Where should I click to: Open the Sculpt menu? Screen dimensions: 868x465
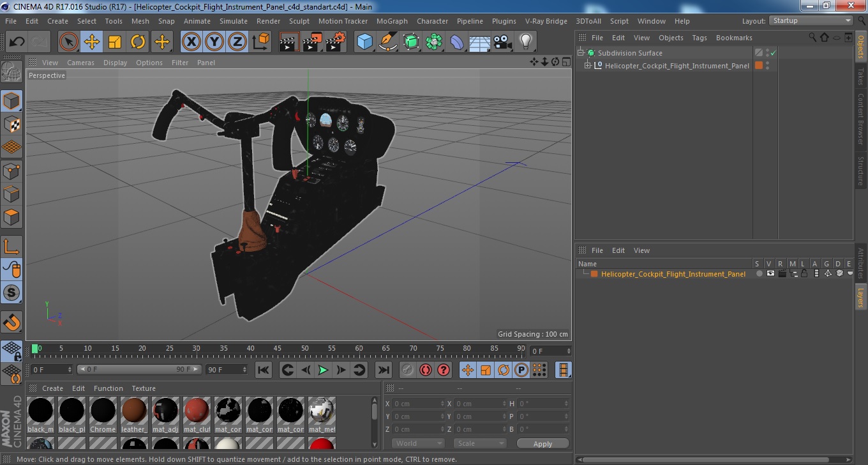click(x=299, y=21)
